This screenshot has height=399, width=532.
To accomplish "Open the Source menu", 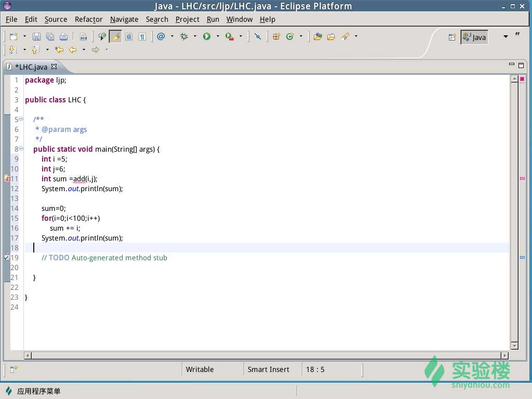I will [x=56, y=19].
